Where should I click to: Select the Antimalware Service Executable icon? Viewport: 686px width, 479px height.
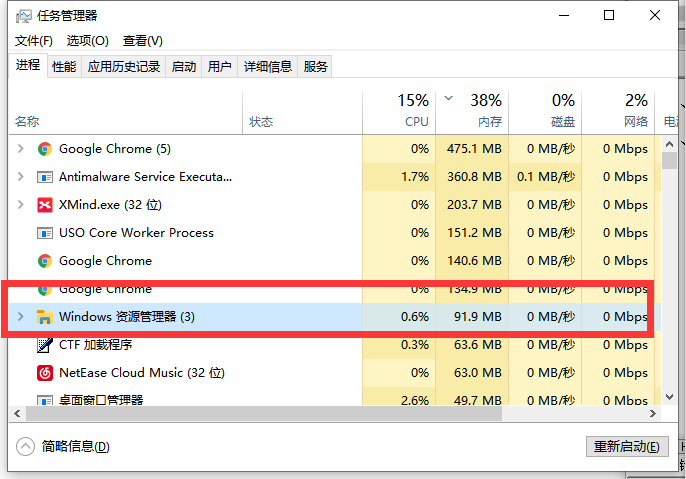pos(44,177)
